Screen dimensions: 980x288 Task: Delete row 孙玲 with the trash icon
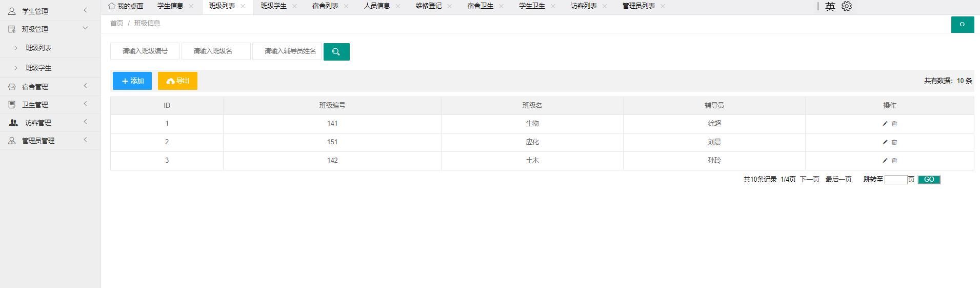pyautogui.click(x=894, y=161)
